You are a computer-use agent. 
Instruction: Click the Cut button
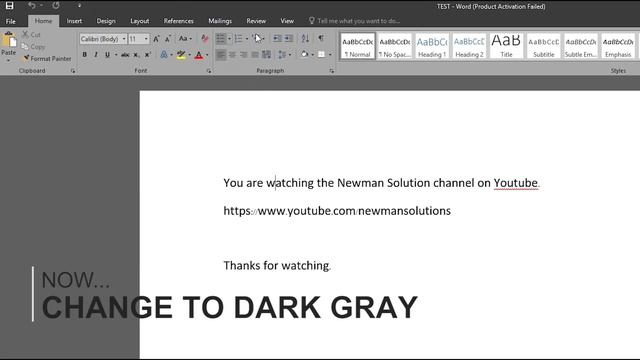(32, 35)
